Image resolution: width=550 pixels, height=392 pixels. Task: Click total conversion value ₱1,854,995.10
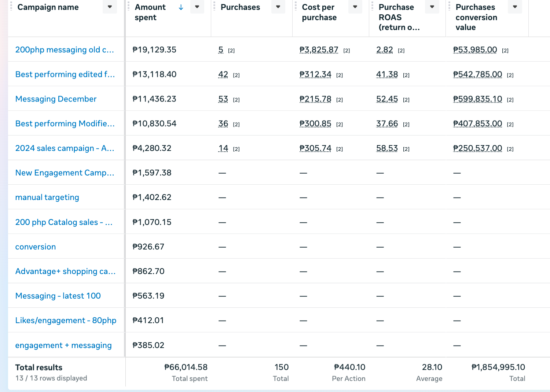click(x=498, y=367)
